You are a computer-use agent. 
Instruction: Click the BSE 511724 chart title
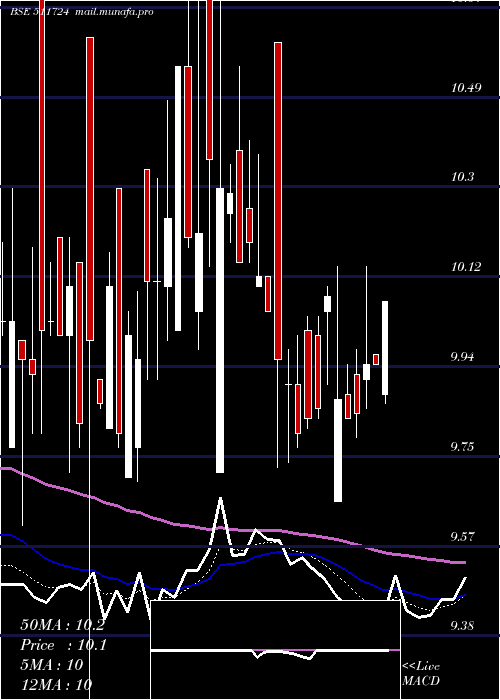point(39,12)
